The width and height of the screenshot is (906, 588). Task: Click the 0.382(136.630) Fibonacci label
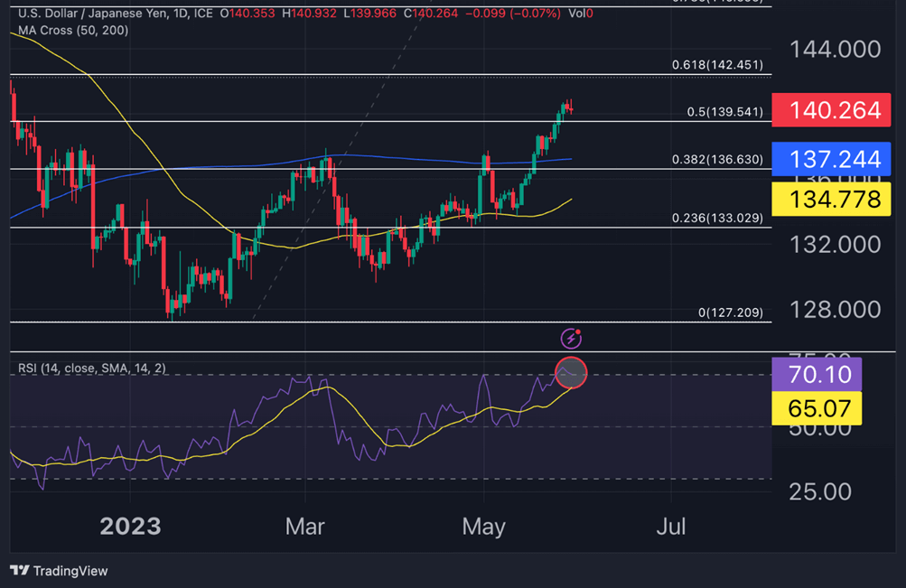(717, 159)
